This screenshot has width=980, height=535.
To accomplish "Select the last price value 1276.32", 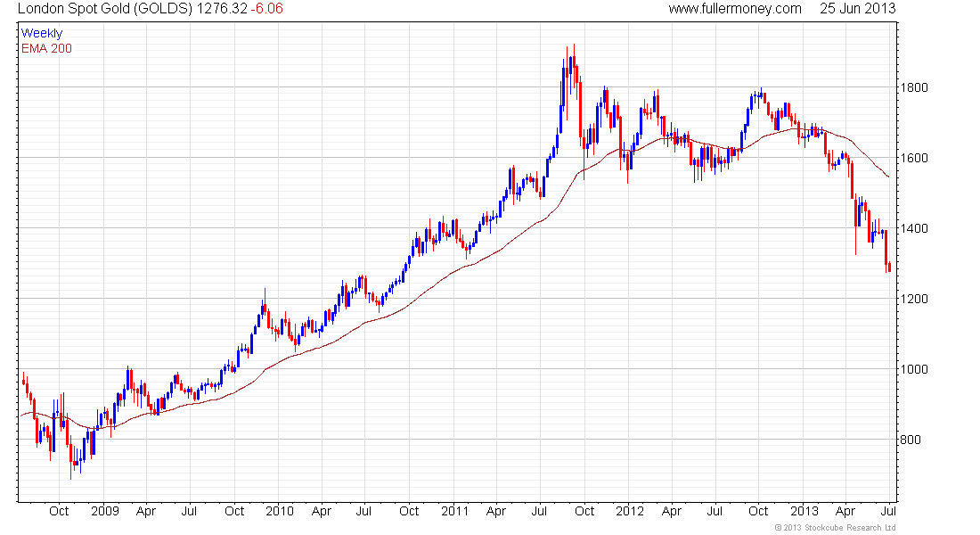I will (x=222, y=9).
